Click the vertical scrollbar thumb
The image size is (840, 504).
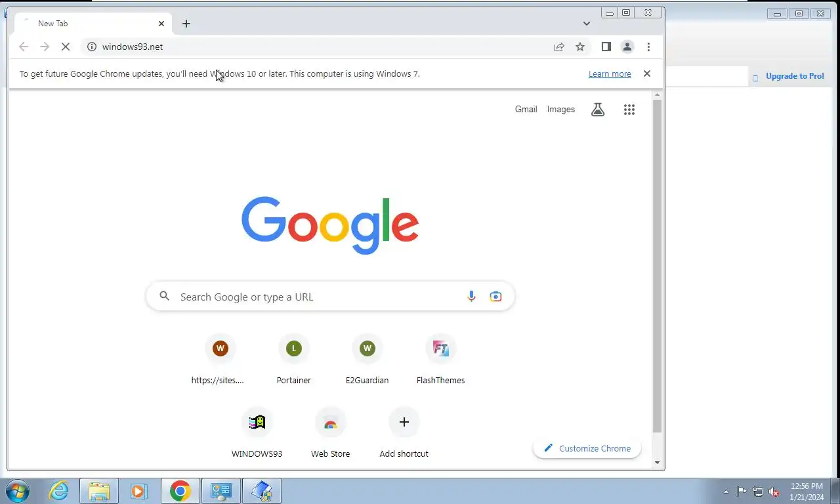[658, 266]
